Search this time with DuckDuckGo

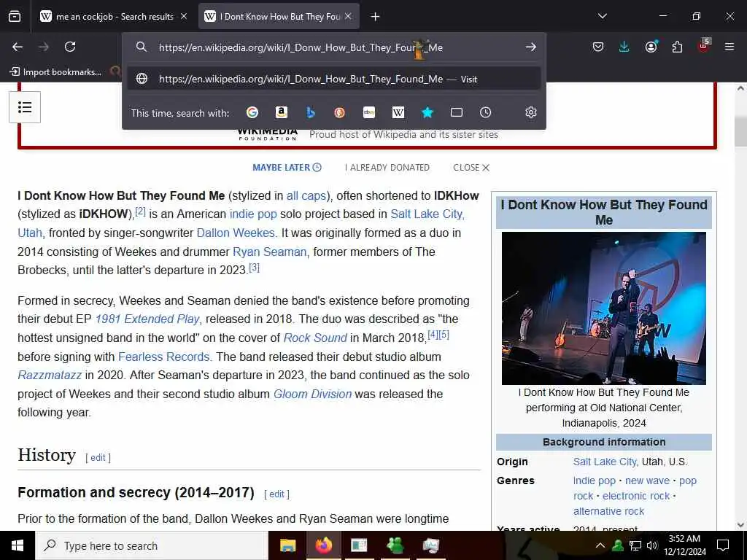point(340,112)
